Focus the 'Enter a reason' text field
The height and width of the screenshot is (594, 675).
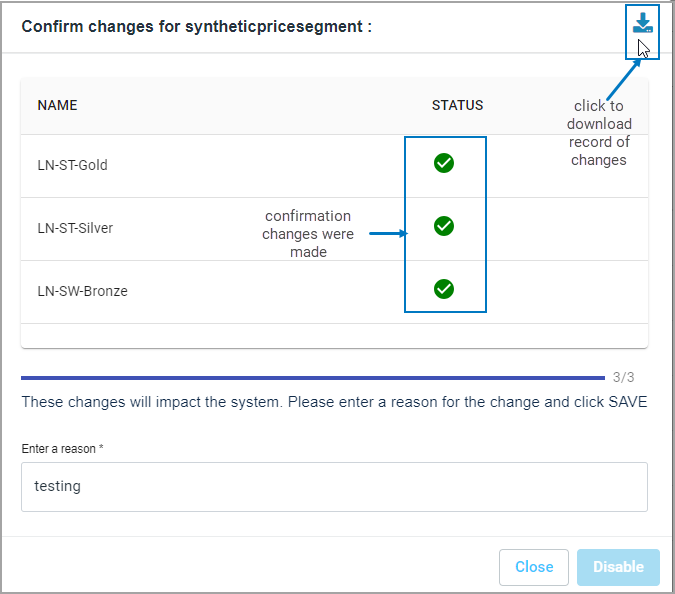pyautogui.click(x=334, y=486)
